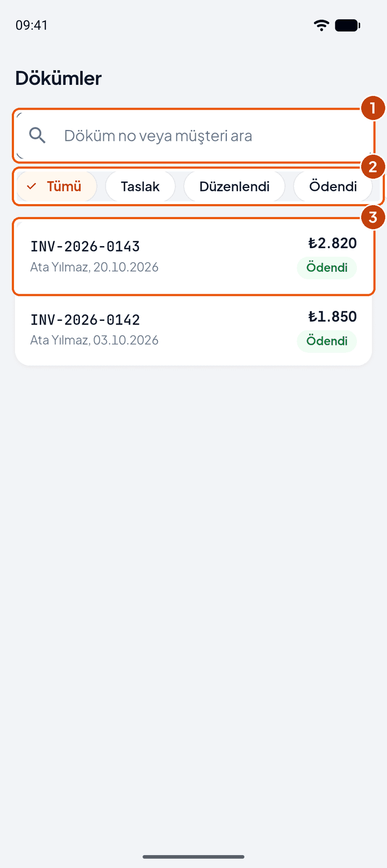This screenshot has width=387, height=868.
Task: Tap the ₺2.820 amount
Action: pos(332,243)
